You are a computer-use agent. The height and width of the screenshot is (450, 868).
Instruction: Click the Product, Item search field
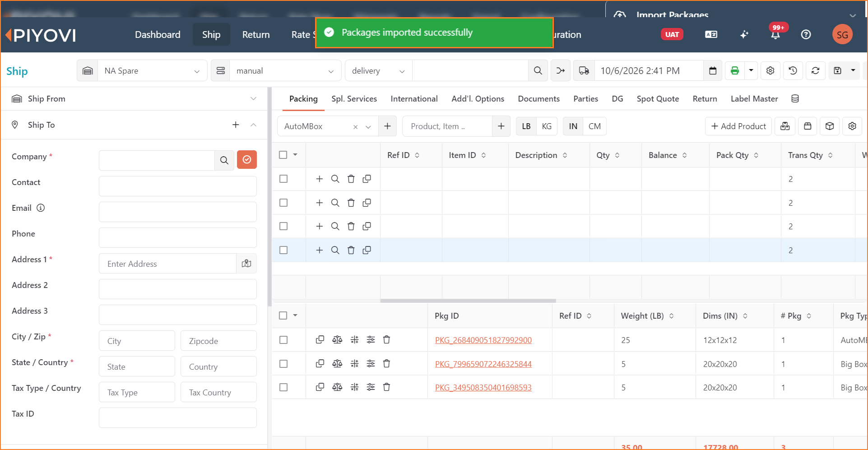click(447, 126)
